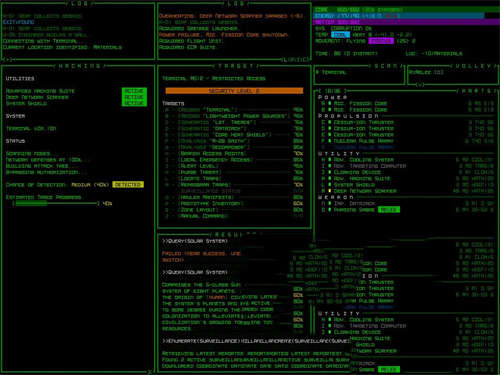The width and height of the screenshot is (500, 375).
Task: Click the blue dimmed Nuclear Pulse Array row
Action: click(358, 147)
